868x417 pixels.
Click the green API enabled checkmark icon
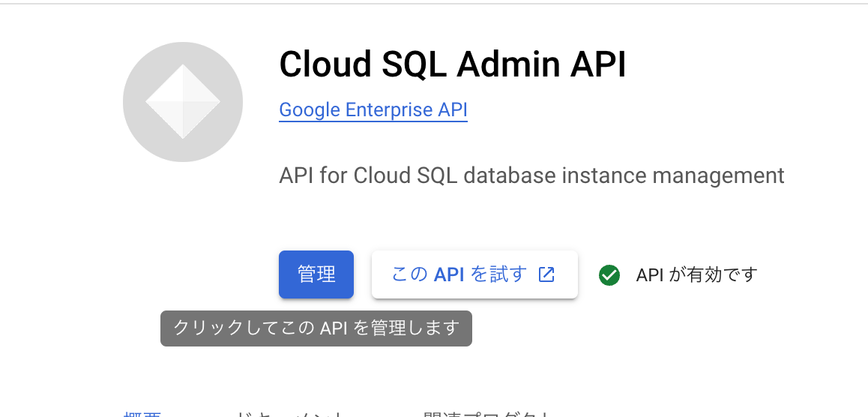tap(609, 275)
